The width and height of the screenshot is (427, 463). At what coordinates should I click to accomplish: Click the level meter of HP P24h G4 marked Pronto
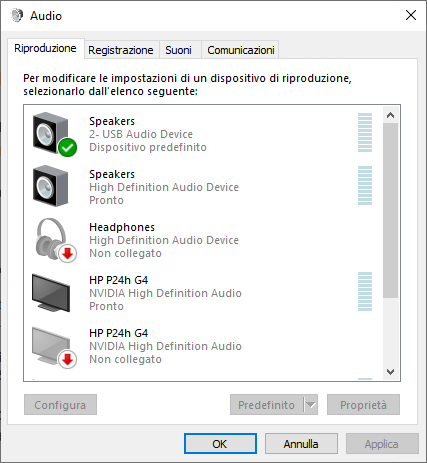(365, 292)
